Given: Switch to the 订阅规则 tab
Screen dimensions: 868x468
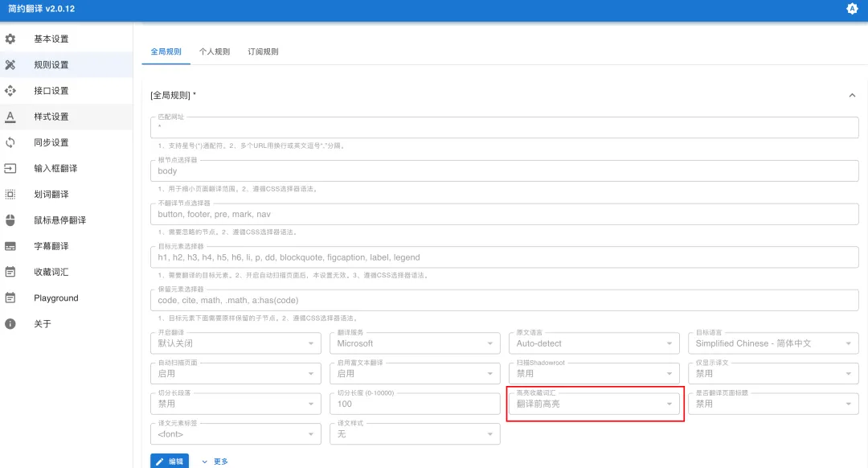Looking at the screenshot, I should [263, 51].
